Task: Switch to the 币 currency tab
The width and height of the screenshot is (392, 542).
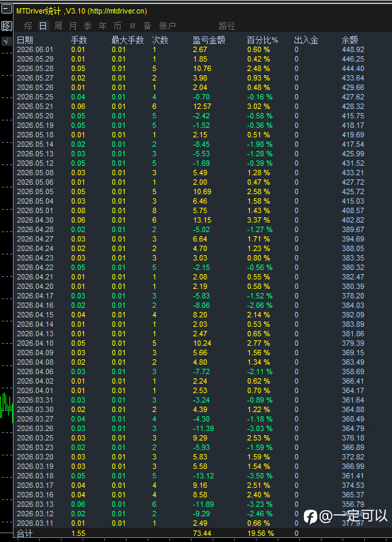Action: 117,26
